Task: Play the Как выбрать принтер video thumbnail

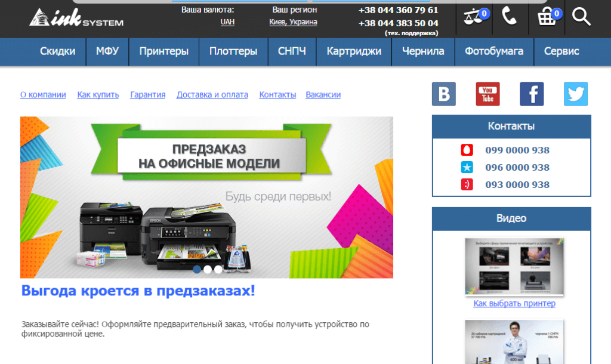Action: click(x=514, y=266)
